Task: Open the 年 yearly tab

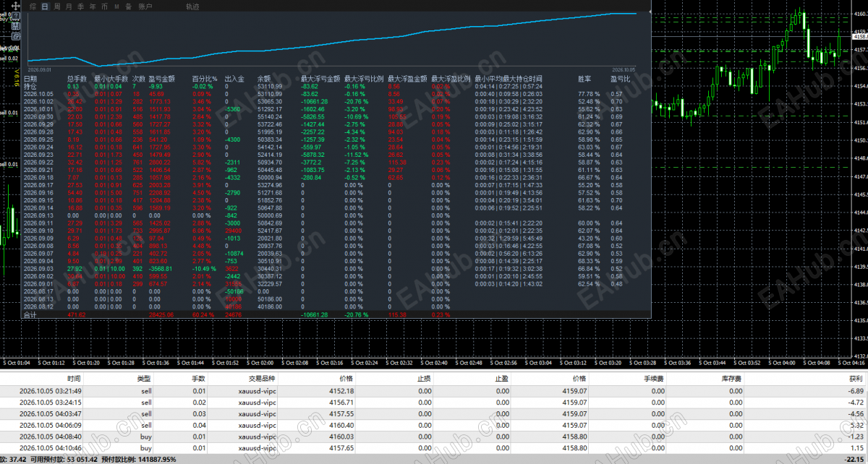Action: (x=92, y=6)
